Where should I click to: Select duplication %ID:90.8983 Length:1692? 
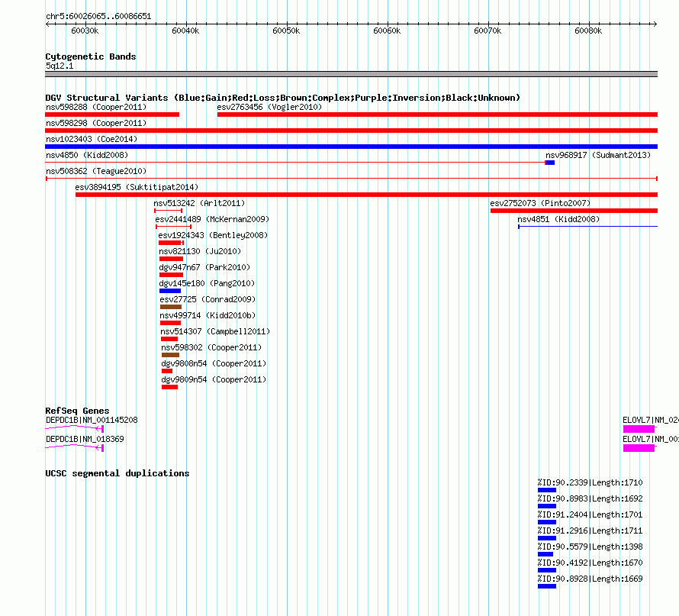tap(591, 498)
